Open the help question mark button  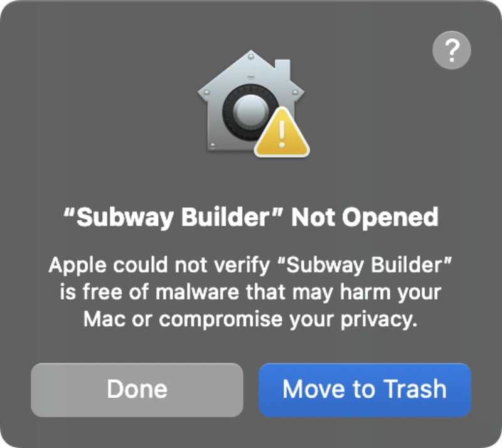point(451,50)
